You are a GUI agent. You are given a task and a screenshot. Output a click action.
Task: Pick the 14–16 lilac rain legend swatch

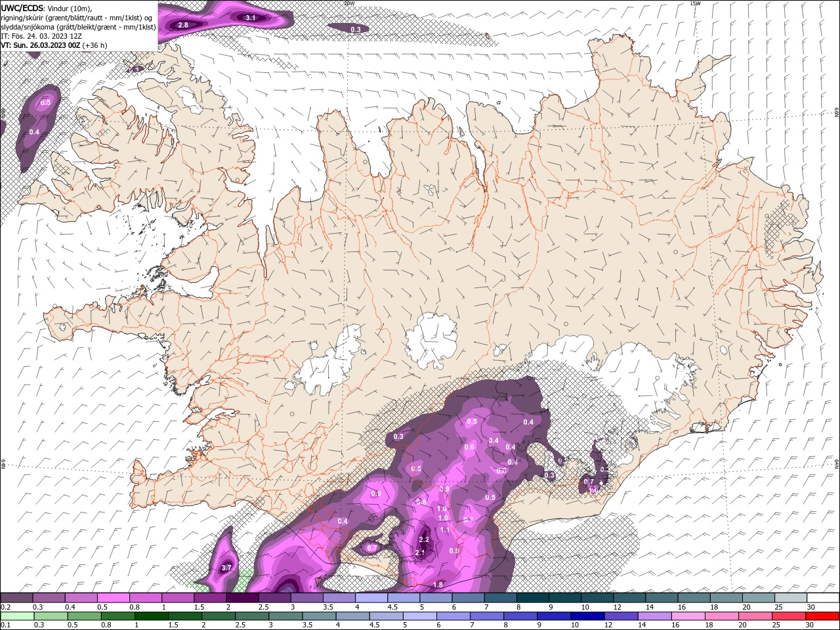point(654,616)
